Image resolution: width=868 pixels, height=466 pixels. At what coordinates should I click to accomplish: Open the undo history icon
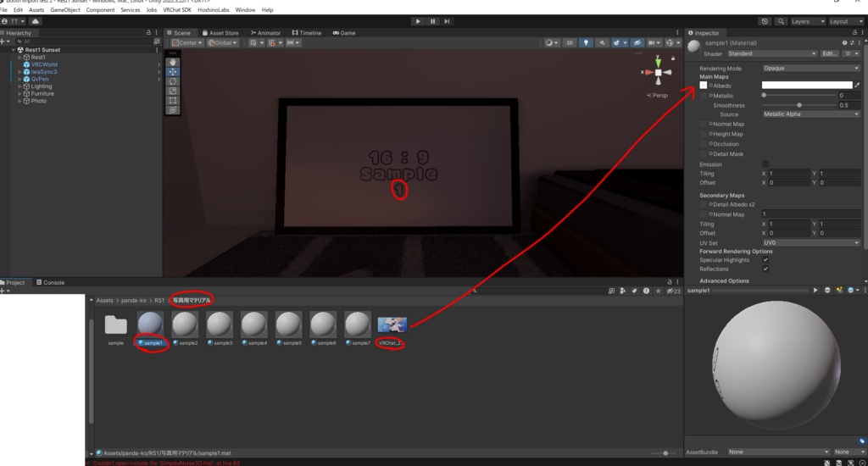[x=765, y=21]
